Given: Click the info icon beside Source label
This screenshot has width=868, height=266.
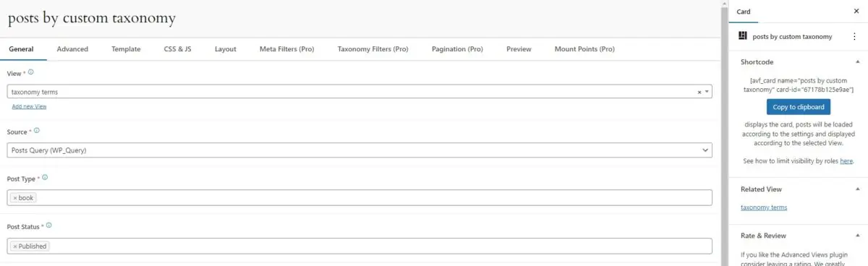Looking at the screenshot, I should coord(37,131).
